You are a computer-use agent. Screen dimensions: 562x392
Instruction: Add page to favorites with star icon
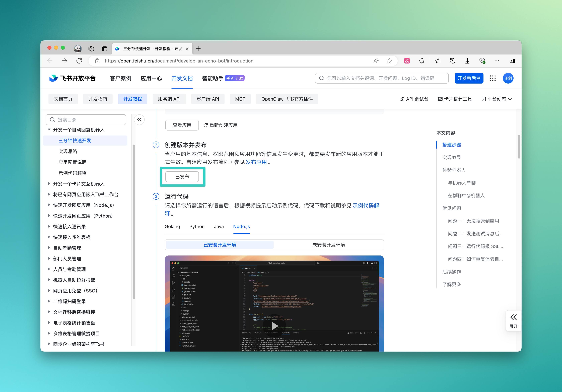(389, 61)
